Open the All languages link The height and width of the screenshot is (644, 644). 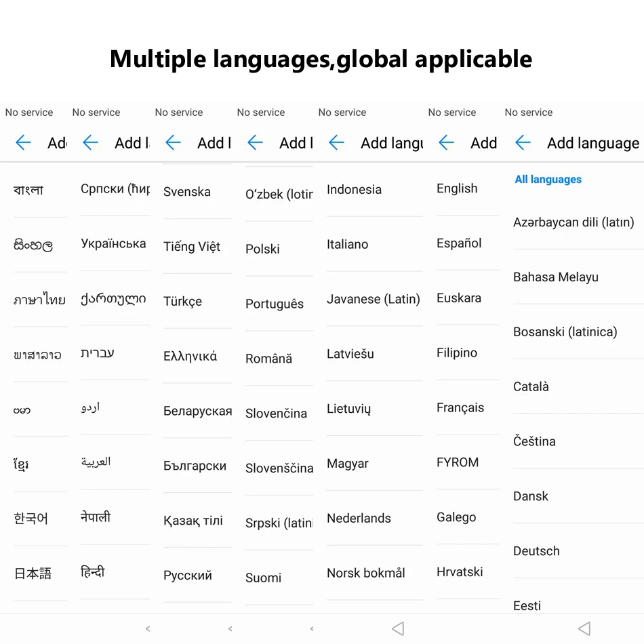548,179
